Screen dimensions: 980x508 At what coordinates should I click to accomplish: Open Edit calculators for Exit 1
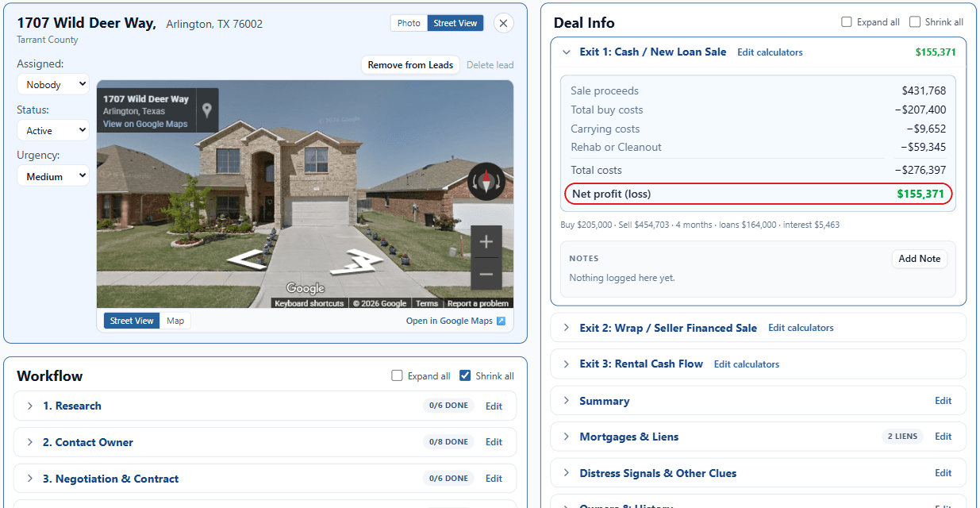[770, 52]
